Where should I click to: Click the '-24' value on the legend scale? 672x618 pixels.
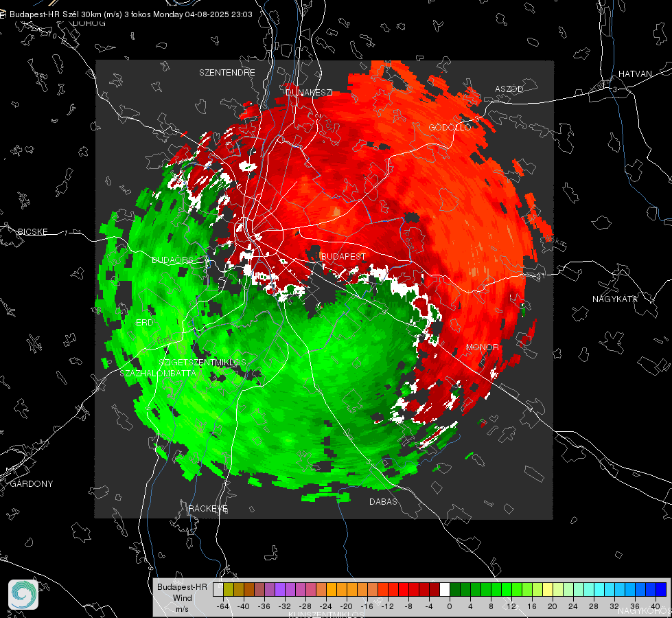pos(326,606)
